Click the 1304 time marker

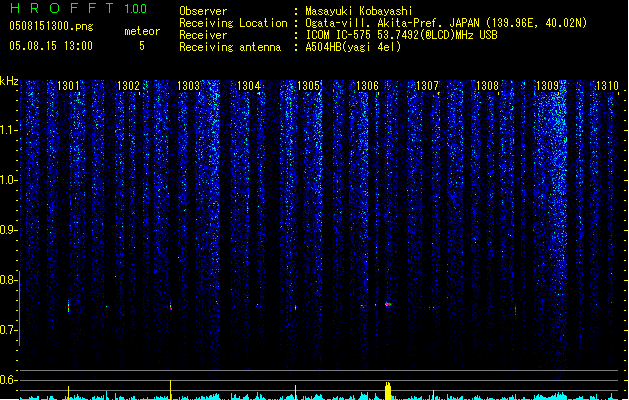point(248,86)
